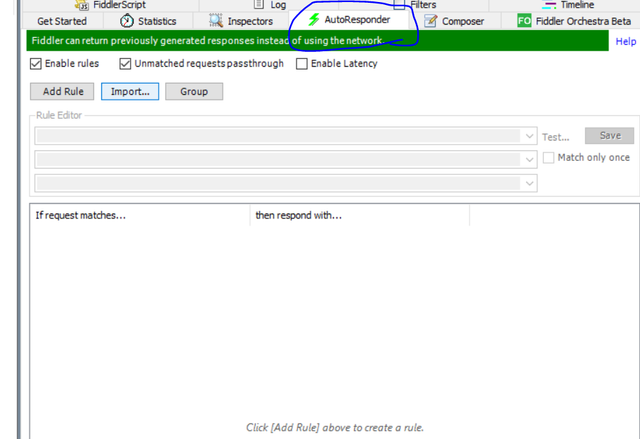
Task: Switch to the Statistics tab
Action: (x=148, y=21)
